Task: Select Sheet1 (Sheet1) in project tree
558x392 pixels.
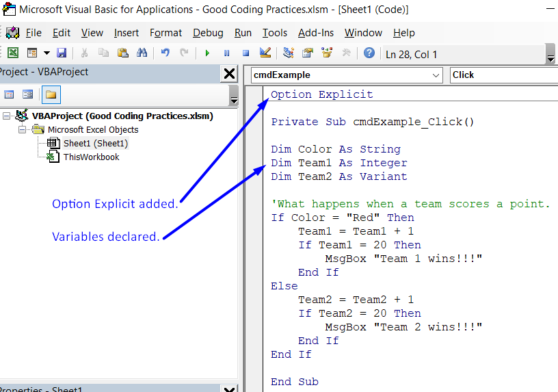Action: pos(95,144)
